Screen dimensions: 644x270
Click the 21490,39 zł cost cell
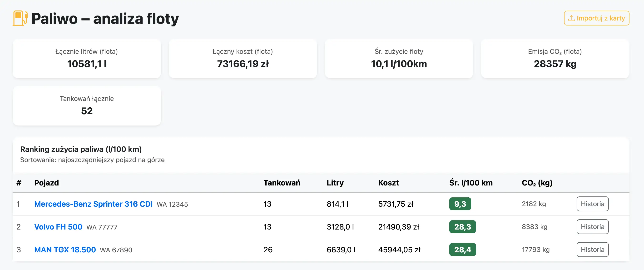399,227
